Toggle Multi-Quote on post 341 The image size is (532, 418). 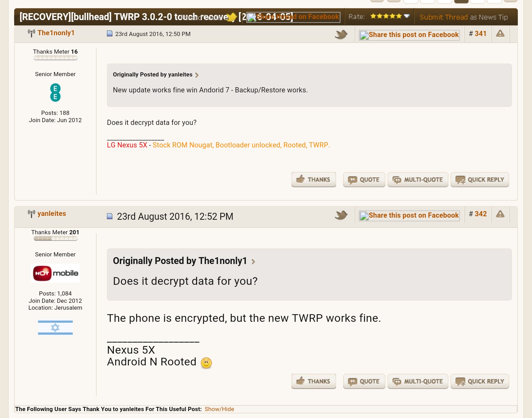pyautogui.click(x=418, y=180)
